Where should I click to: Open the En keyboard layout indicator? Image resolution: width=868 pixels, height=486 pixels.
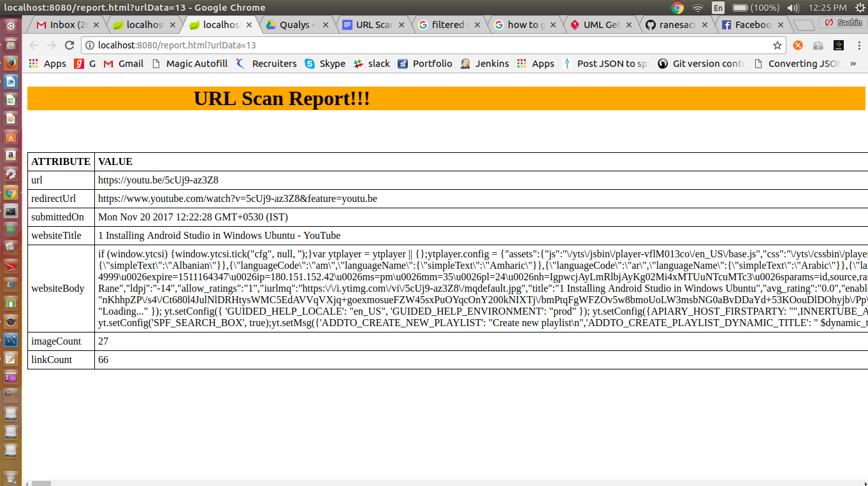point(718,8)
